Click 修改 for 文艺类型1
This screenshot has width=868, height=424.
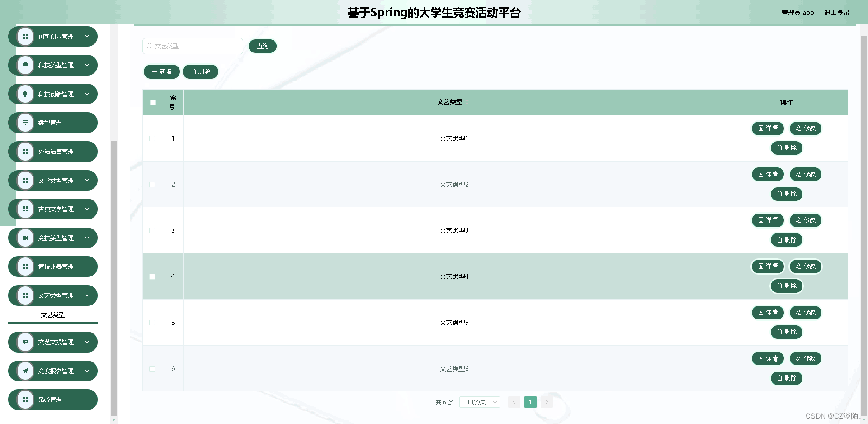pos(806,129)
